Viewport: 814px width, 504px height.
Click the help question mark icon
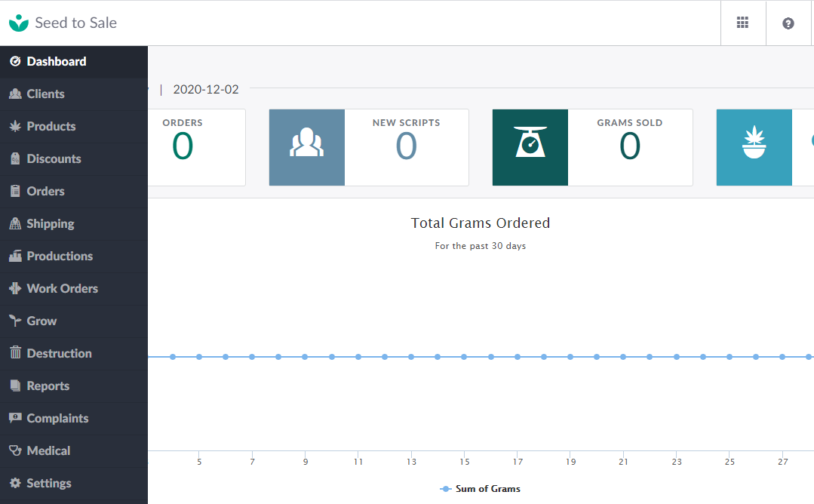(788, 23)
